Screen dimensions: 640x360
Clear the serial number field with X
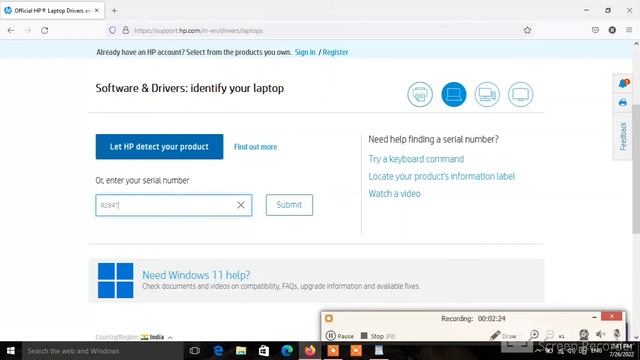(x=241, y=205)
